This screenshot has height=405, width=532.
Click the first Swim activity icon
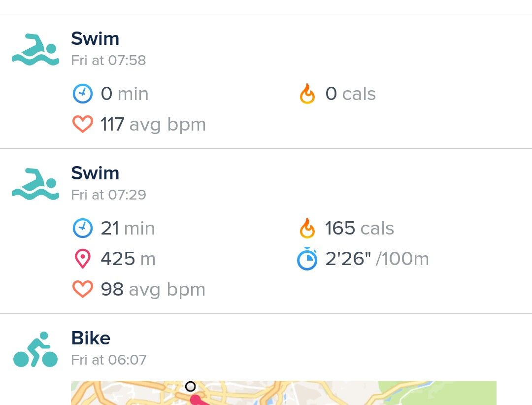pos(35,48)
